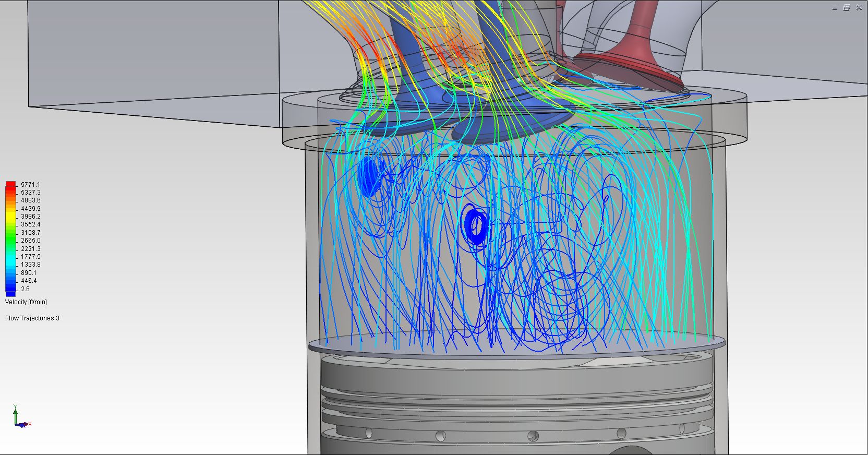Click the Velocity [ft/min] legend title
The width and height of the screenshot is (868, 455).
[x=26, y=302]
